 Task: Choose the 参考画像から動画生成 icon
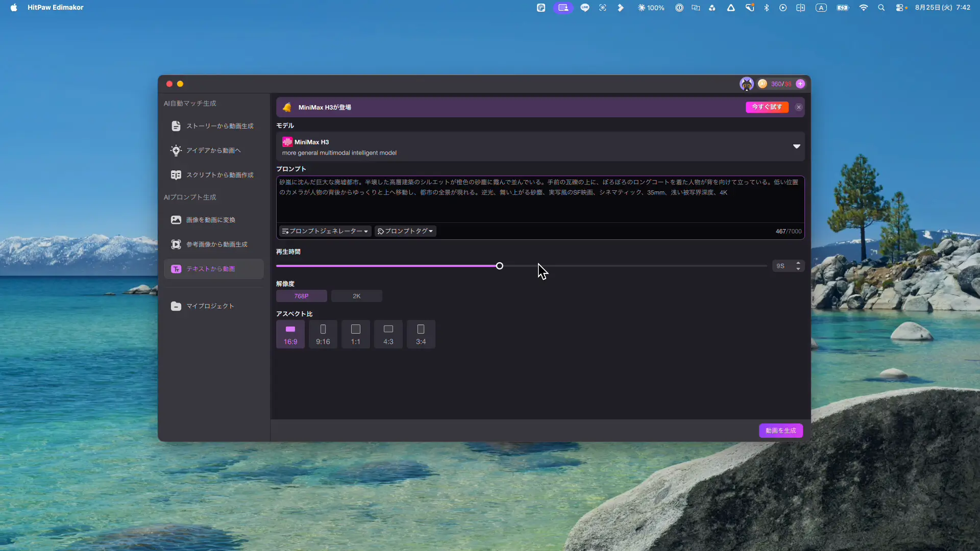coord(176,244)
